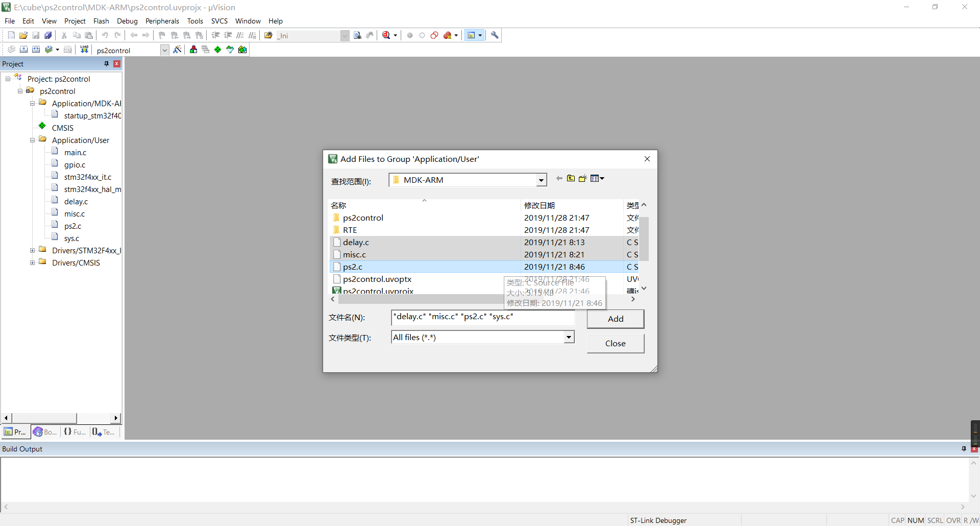The image size is (980, 526).
Task: Start the debug session with the magnifier d icon
Action: [386, 35]
